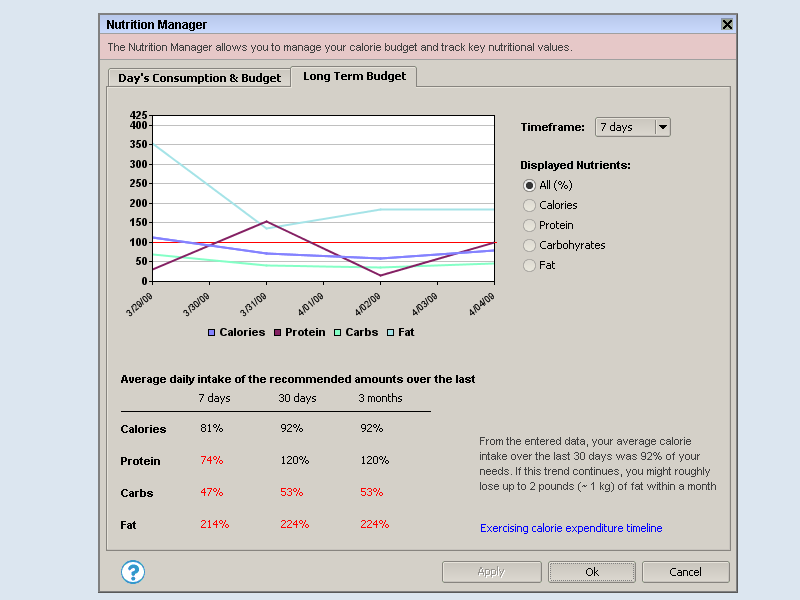Select the All (%) radio button
800x600 pixels.
pyautogui.click(x=530, y=185)
